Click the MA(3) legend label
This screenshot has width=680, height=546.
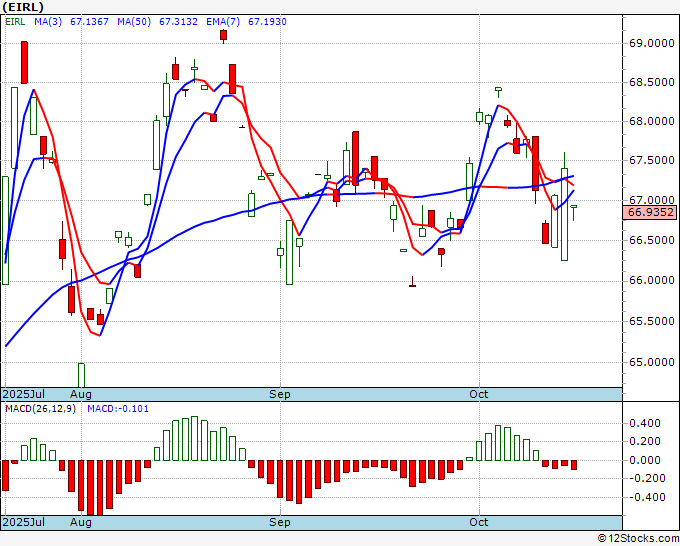pyautogui.click(x=48, y=22)
